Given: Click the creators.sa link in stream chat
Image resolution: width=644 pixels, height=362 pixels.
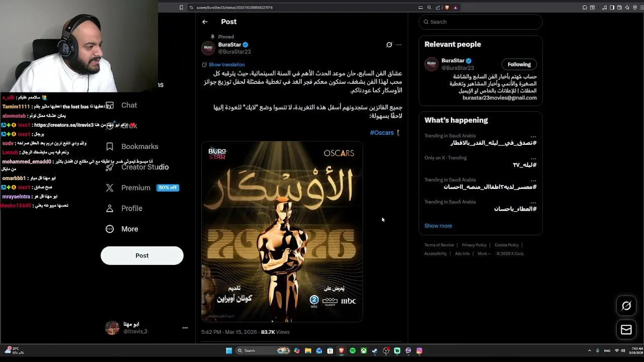Looking at the screenshot, I should click(64, 125).
